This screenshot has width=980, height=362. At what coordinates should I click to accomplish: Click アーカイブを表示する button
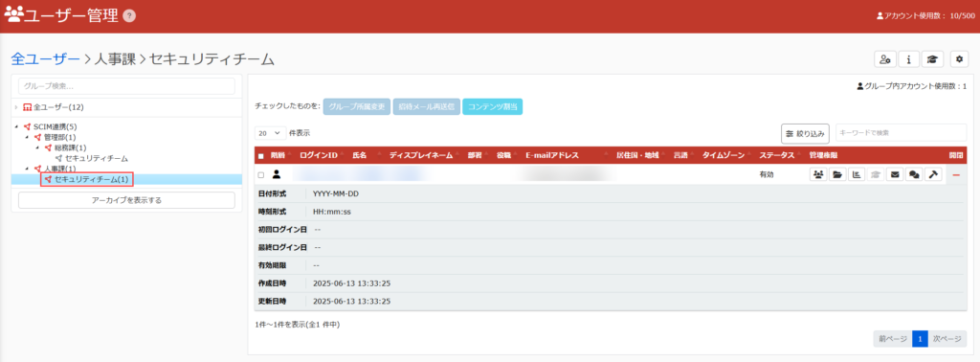click(x=127, y=200)
